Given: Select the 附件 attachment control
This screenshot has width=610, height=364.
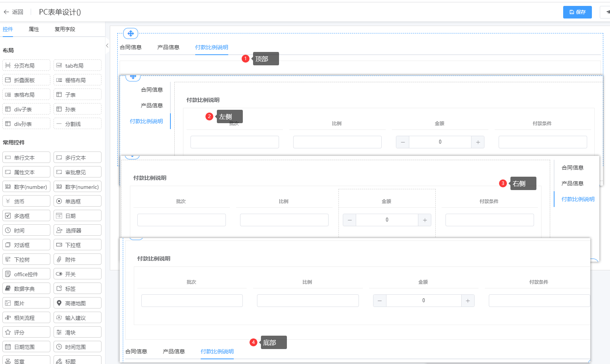Looking at the screenshot, I should (x=77, y=260).
